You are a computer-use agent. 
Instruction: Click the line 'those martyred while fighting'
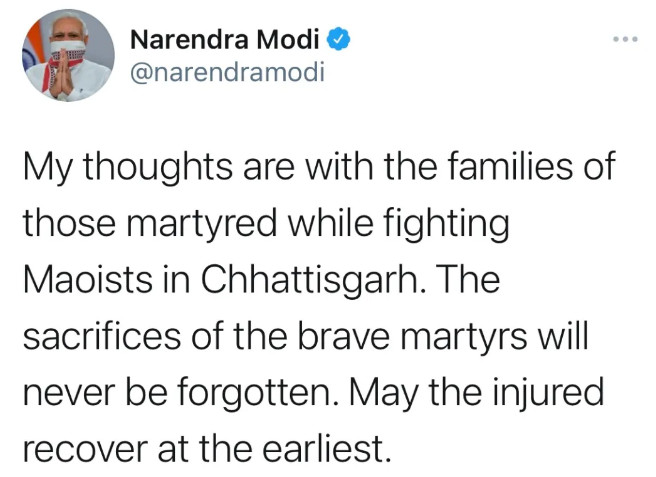pyautogui.click(x=266, y=223)
